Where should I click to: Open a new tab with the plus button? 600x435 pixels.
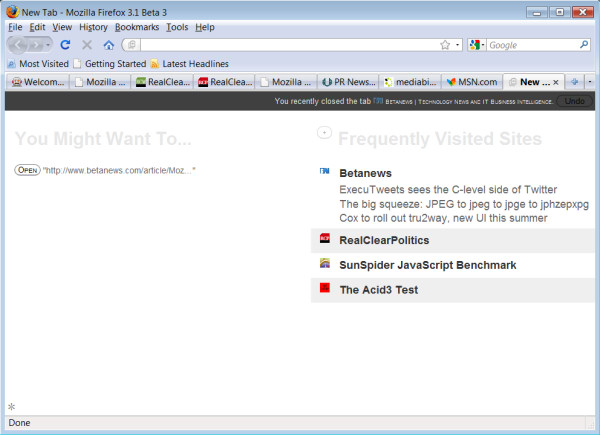click(x=574, y=81)
